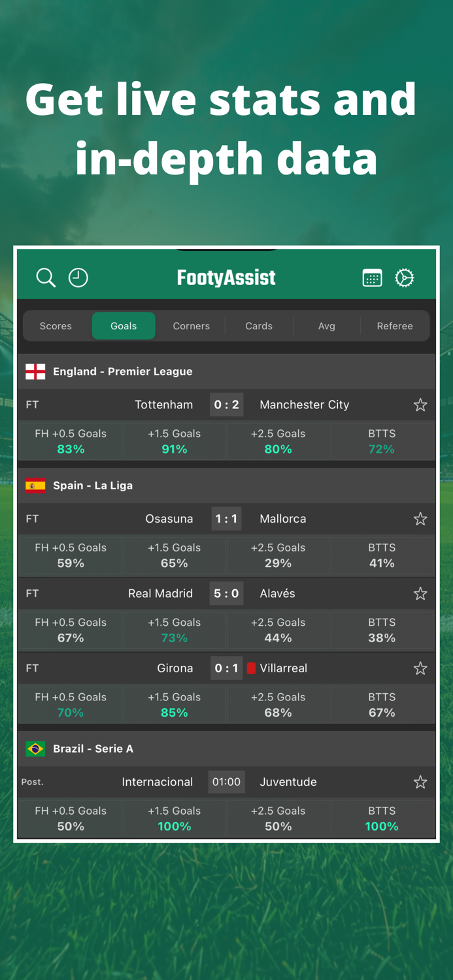
Task: Open FootyAssist settings gear
Action: (x=405, y=278)
